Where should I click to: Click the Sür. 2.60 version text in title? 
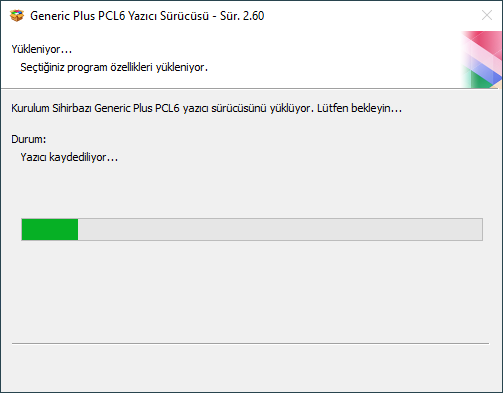point(242,16)
